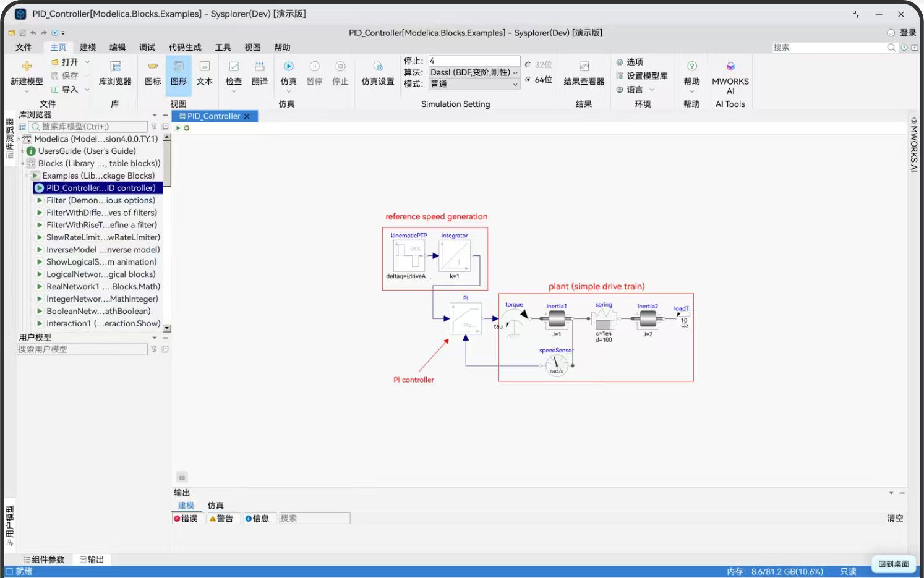Image resolution: width=924 pixels, height=578 pixels.
Task: Click 设置模型库 (Set Model Library)
Action: click(x=642, y=75)
